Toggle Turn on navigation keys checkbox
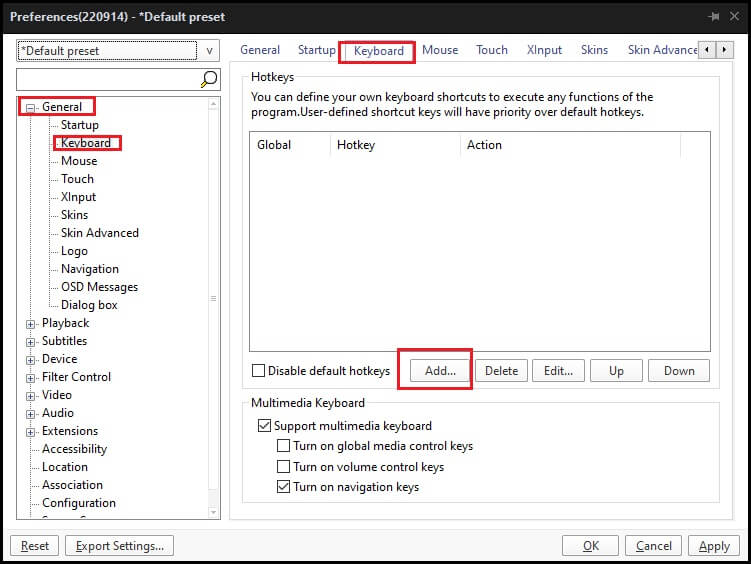Screen dimensions: 751x564 pos(284,486)
